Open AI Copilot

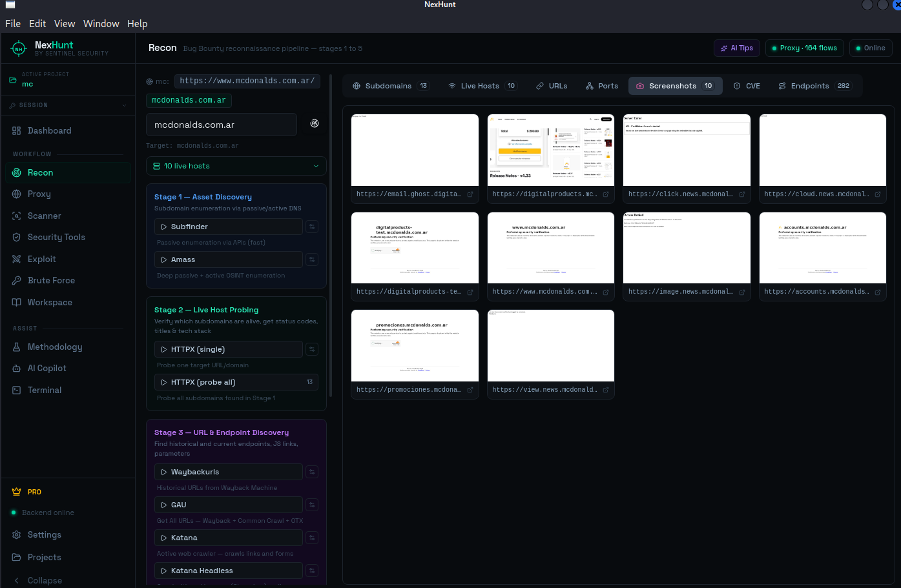click(68, 368)
